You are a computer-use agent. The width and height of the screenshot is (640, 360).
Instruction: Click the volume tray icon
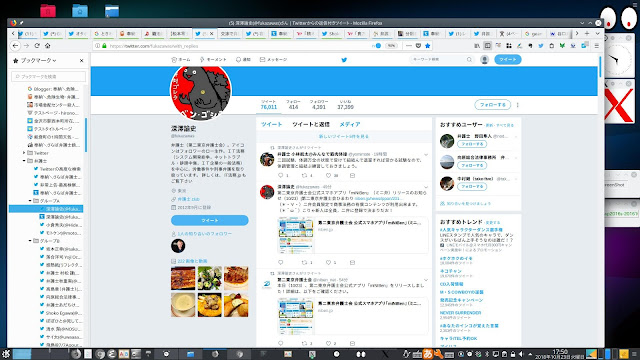pyautogui.click(x=521, y=354)
